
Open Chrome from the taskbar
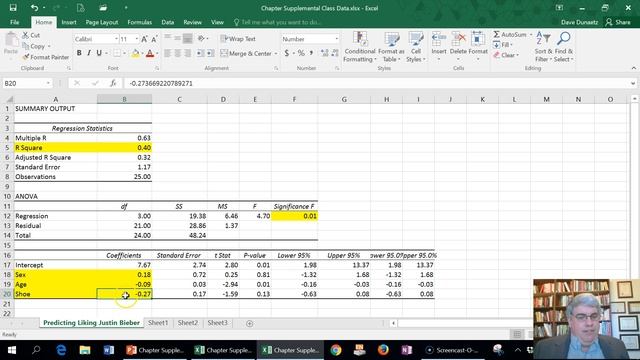[336, 350]
